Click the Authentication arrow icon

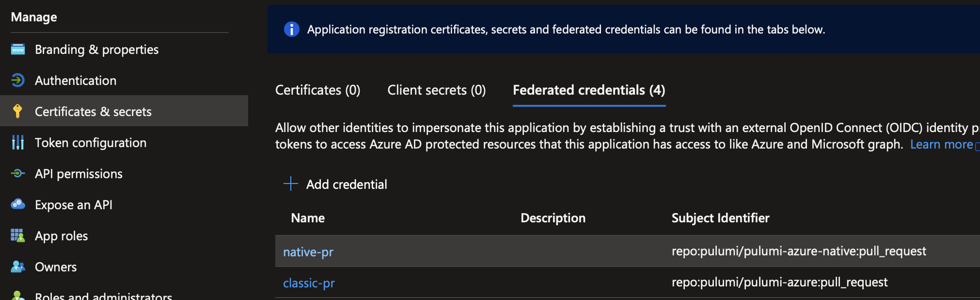pos(18,80)
